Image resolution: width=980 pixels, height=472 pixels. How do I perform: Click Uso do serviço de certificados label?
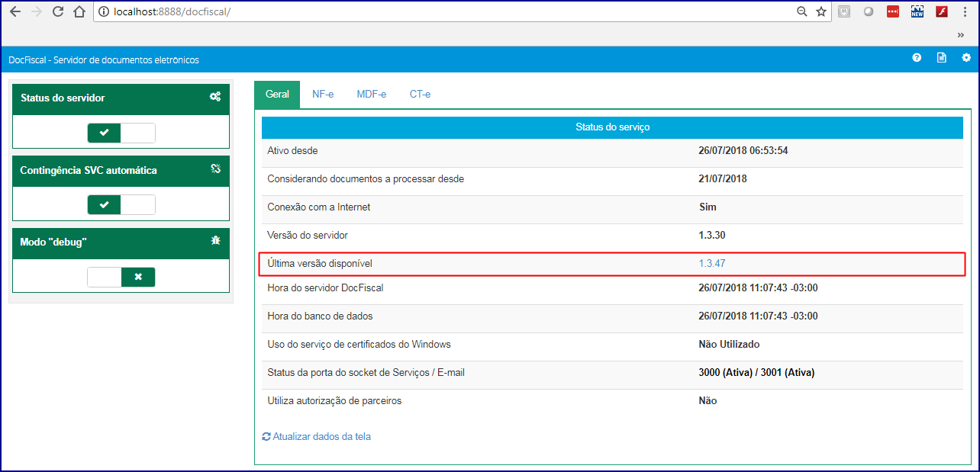click(359, 345)
